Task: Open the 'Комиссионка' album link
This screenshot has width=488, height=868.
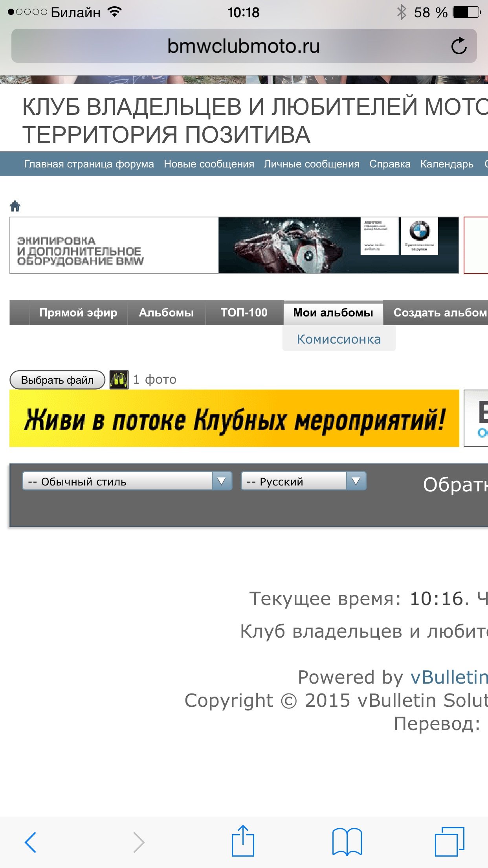Action: click(339, 339)
